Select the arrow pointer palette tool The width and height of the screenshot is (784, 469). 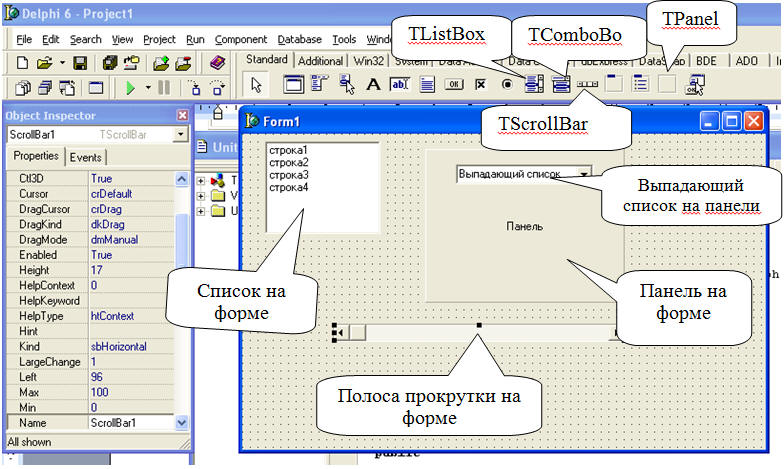coord(256,84)
